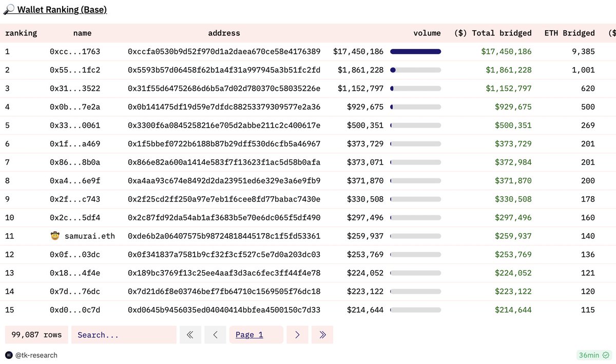Image resolution: width=616 pixels, height=364 pixels.
Task: Click address 0x2c87fd92da54ab1af3683b5e70e6dc065f5df490
Action: pos(224,217)
